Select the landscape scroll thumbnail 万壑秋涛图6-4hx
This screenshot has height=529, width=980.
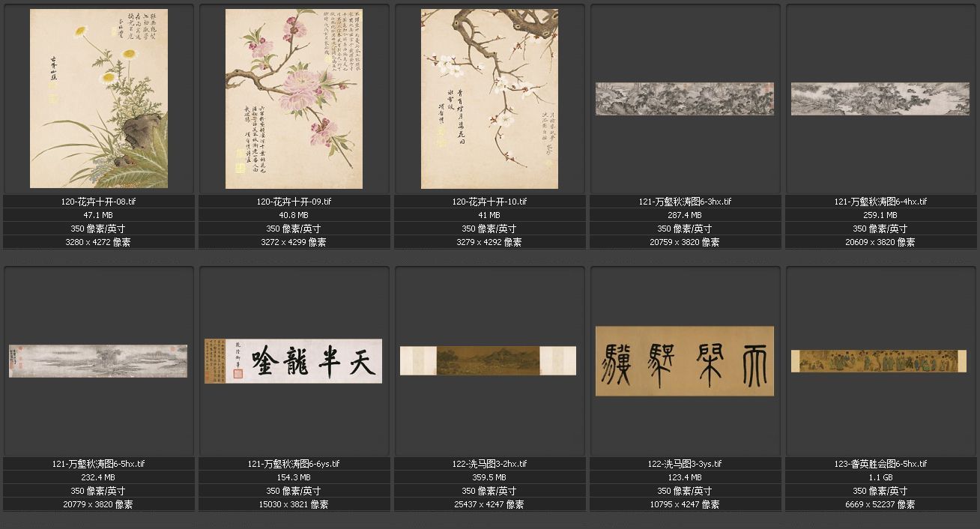[880, 99]
